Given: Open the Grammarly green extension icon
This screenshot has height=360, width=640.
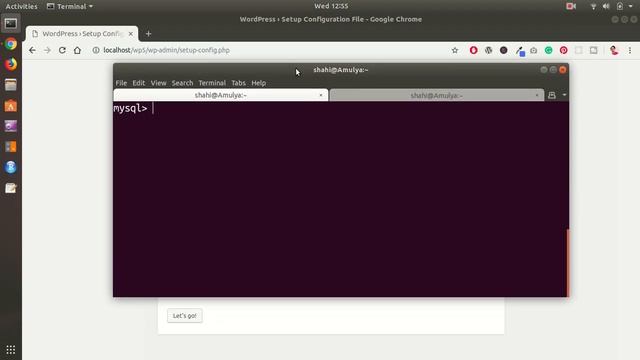Looking at the screenshot, I should [549, 50].
